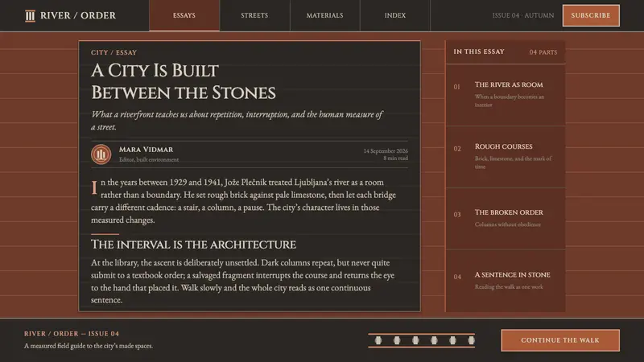Image resolution: width=644 pixels, height=362 pixels.
Task: Open the Essays tab
Action: coord(184,15)
